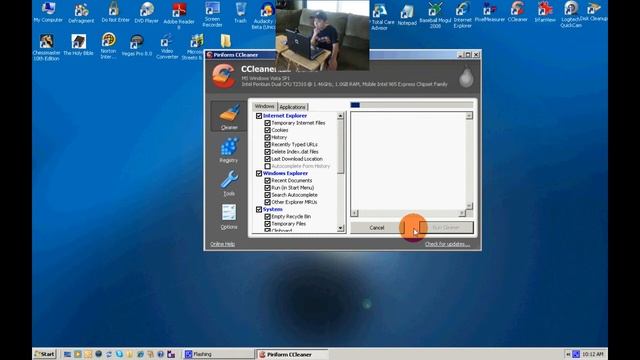Uncheck Recently Typed URLs

267,144
